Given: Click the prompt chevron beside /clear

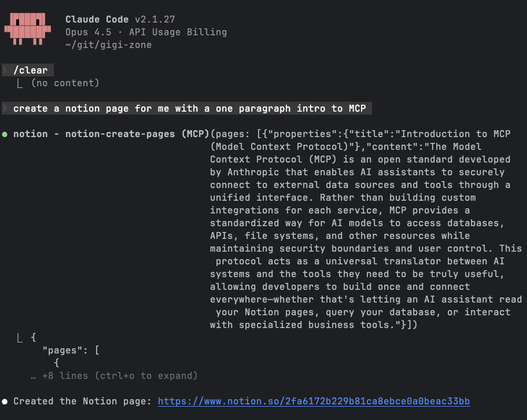Looking at the screenshot, I should (5, 71).
